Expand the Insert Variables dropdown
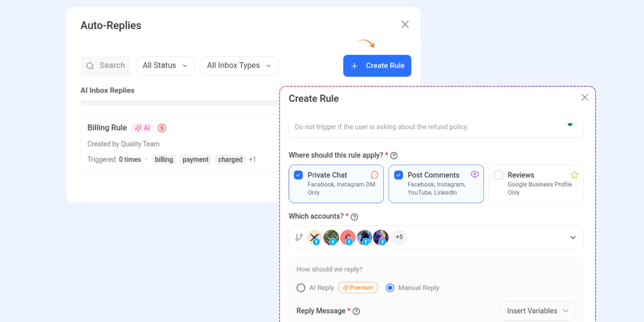 tap(538, 311)
